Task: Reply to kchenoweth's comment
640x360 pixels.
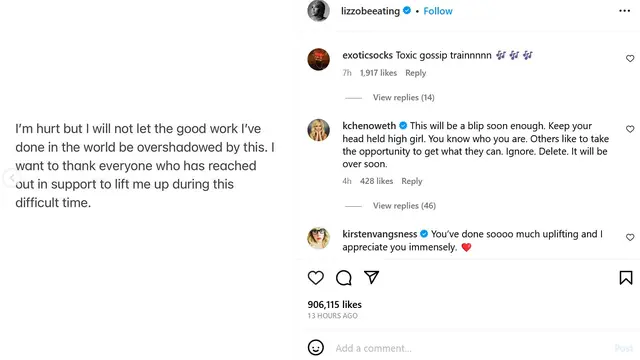Action: coord(411,181)
